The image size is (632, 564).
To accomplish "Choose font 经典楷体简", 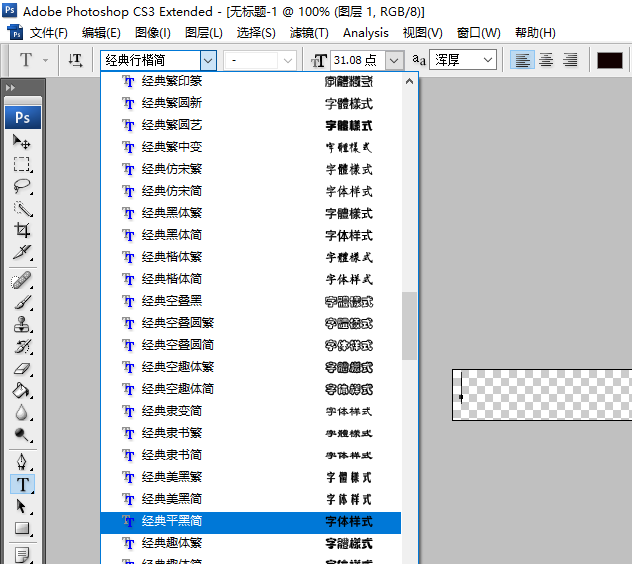I will (251, 279).
